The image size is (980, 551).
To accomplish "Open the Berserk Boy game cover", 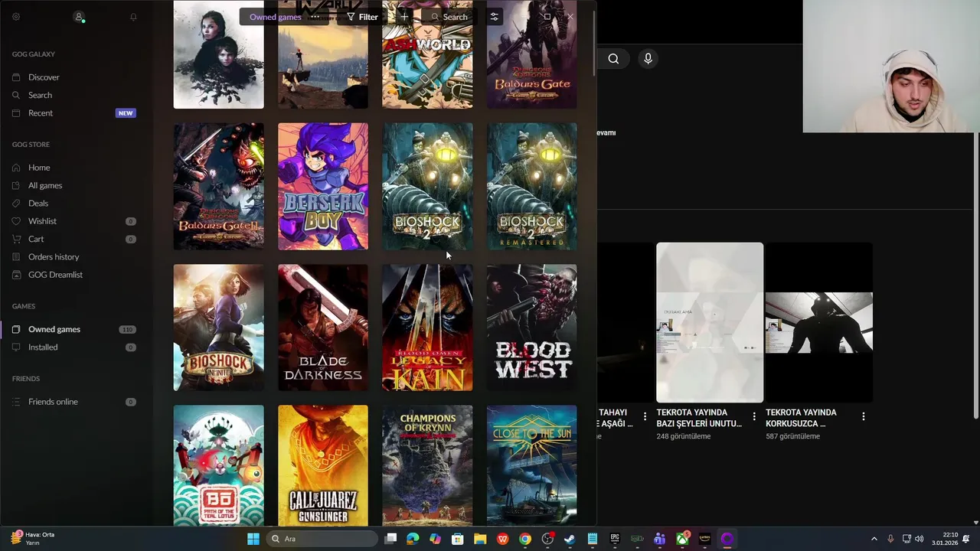I will click(x=323, y=186).
